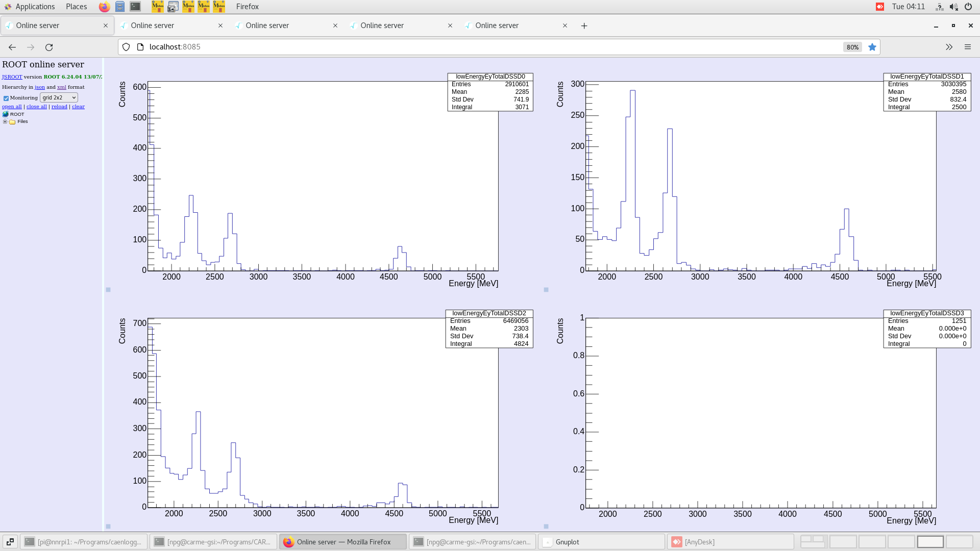Open the toolbar overflow chevron menu
Screen dimensions: 980x551
pos(949,47)
